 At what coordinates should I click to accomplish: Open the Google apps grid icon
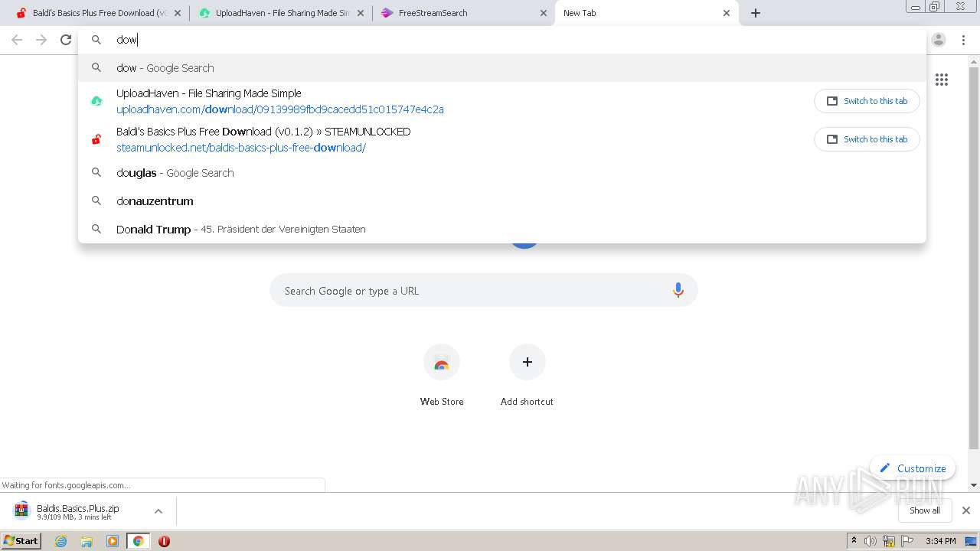point(942,80)
